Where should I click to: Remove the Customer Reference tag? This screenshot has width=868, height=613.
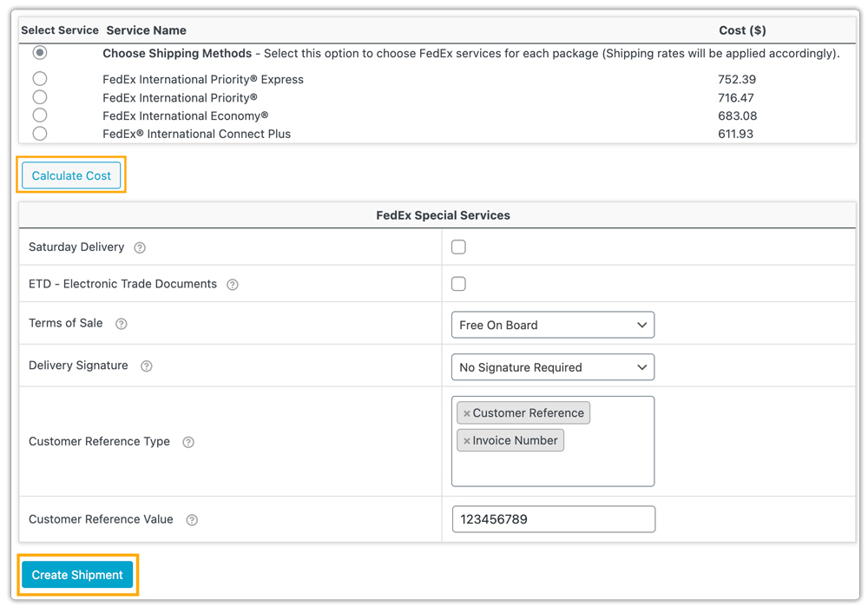click(x=467, y=413)
